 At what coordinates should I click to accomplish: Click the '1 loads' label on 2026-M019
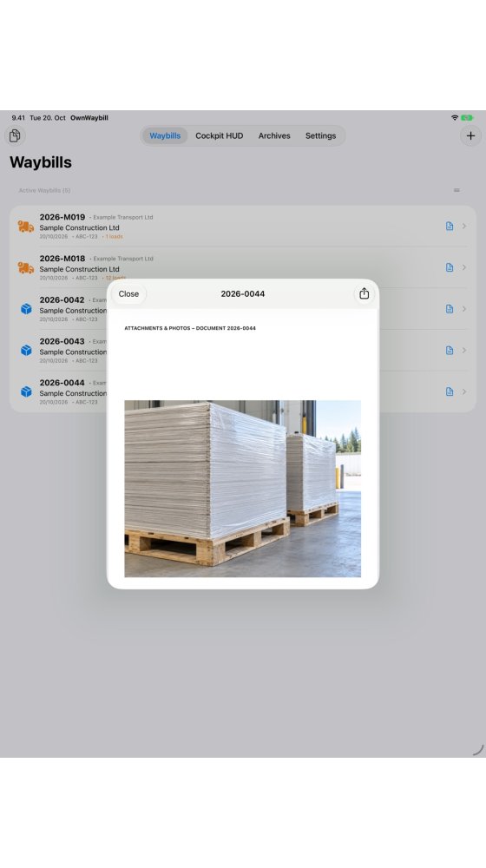(114, 236)
